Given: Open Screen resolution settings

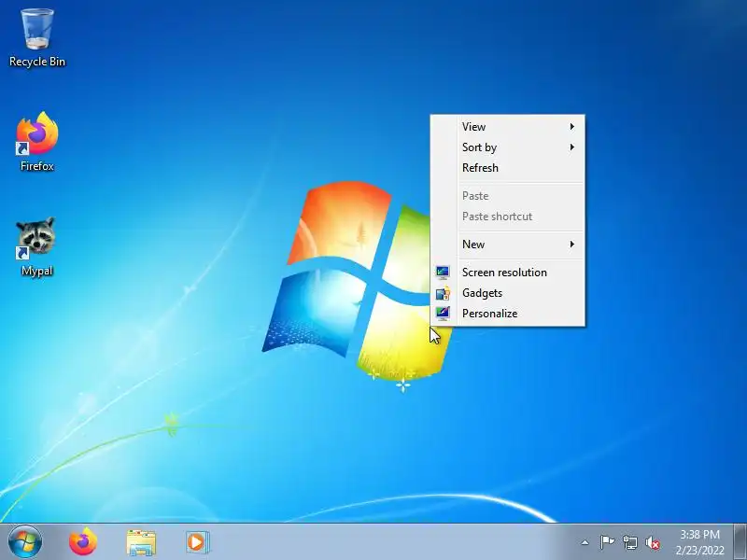Looking at the screenshot, I should tap(507, 273).
